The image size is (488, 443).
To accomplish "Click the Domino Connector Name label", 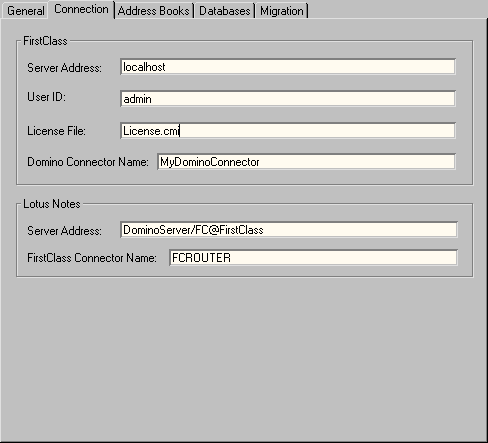I will [88, 162].
